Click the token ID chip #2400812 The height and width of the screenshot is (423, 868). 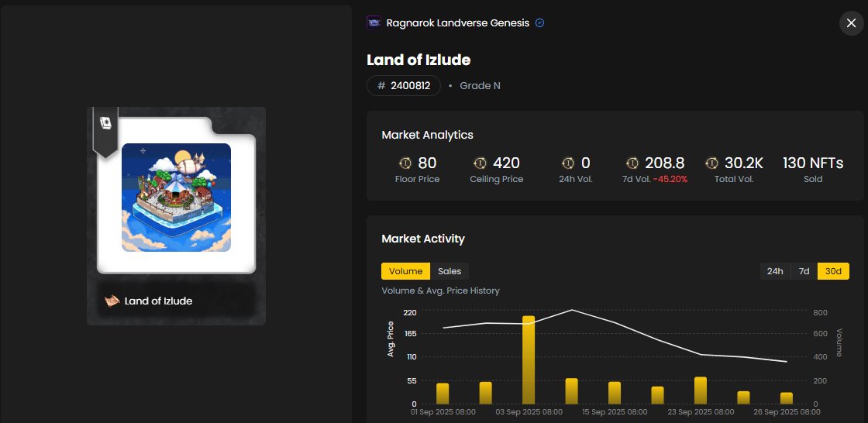point(404,86)
